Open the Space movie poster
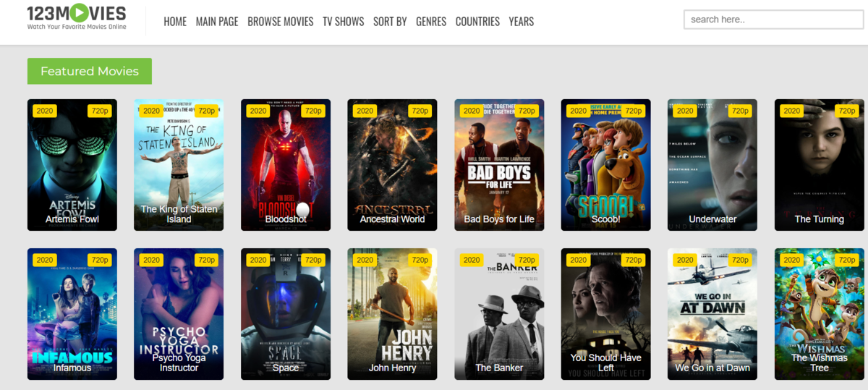868x390 pixels. (286, 314)
